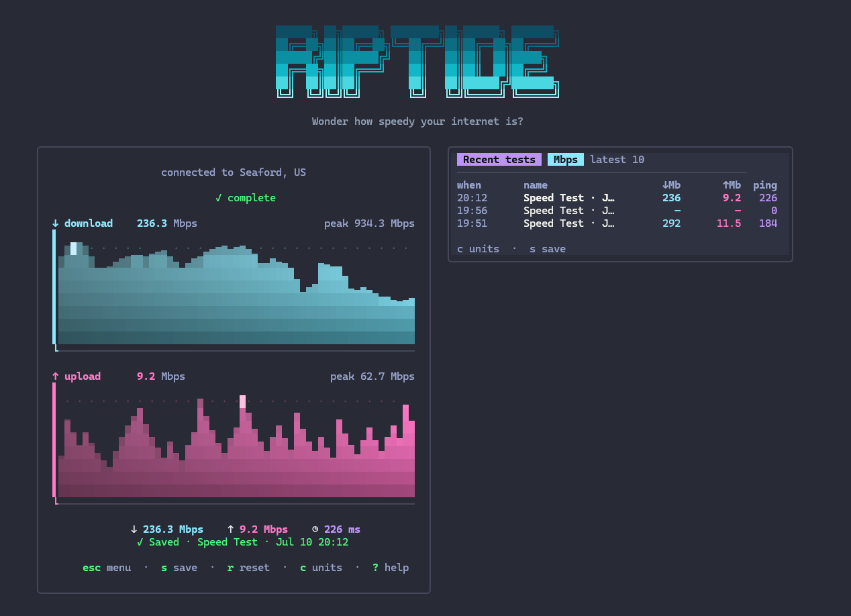Click the r reset shortcut
Image resolution: width=851 pixels, height=616 pixels.
(x=248, y=568)
